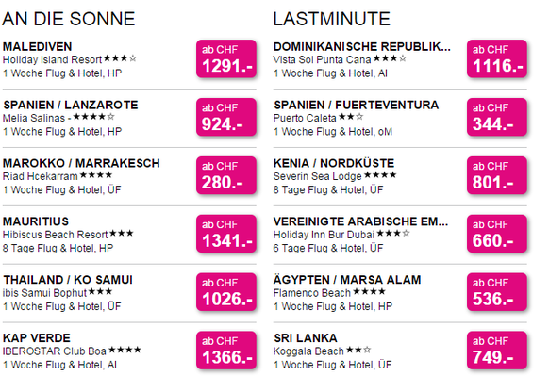Viewport: 549px width, 392px height.
Task: Open Ägypten / Marsa Alam offer
Action: click(347, 280)
